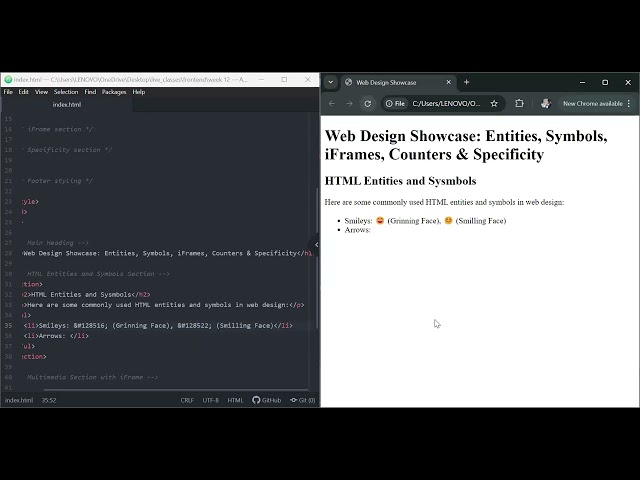Click the 35:52 cursor position indicator
The height and width of the screenshot is (480, 640).
[x=49, y=400]
